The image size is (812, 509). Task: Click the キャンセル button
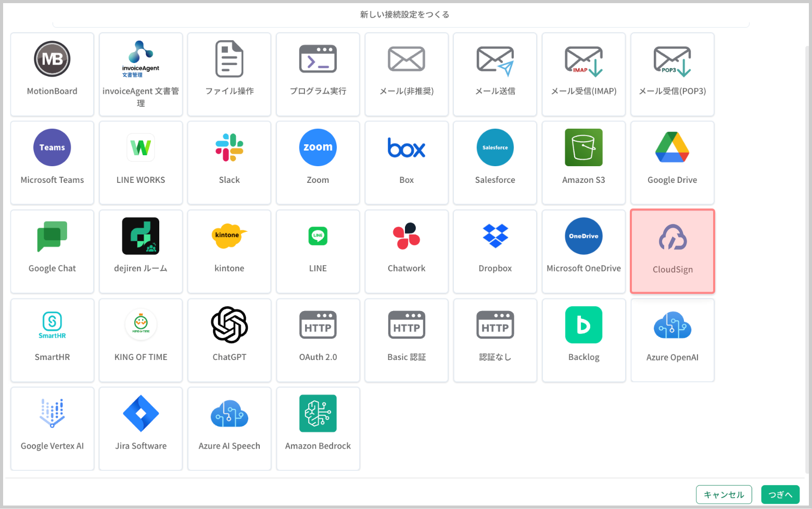tap(724, 494)
